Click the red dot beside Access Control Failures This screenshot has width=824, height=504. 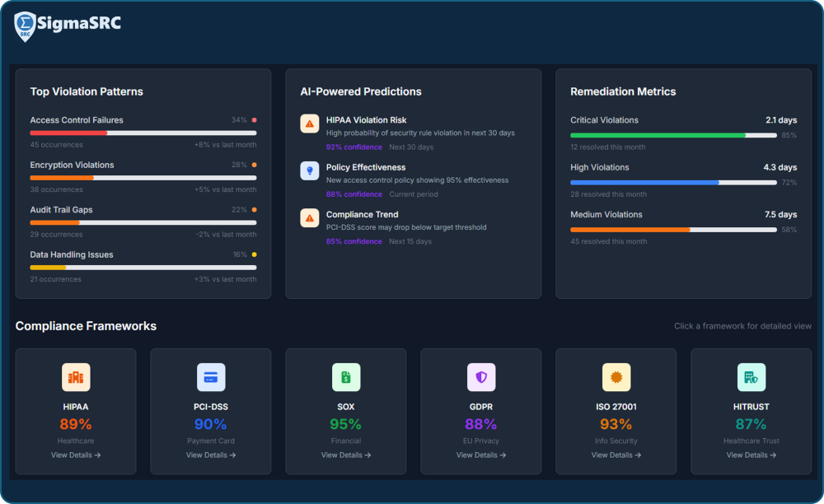255,120
